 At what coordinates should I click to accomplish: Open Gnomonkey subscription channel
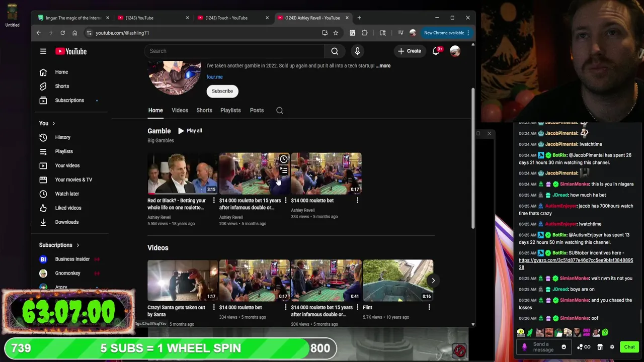(x=68, y=273)
